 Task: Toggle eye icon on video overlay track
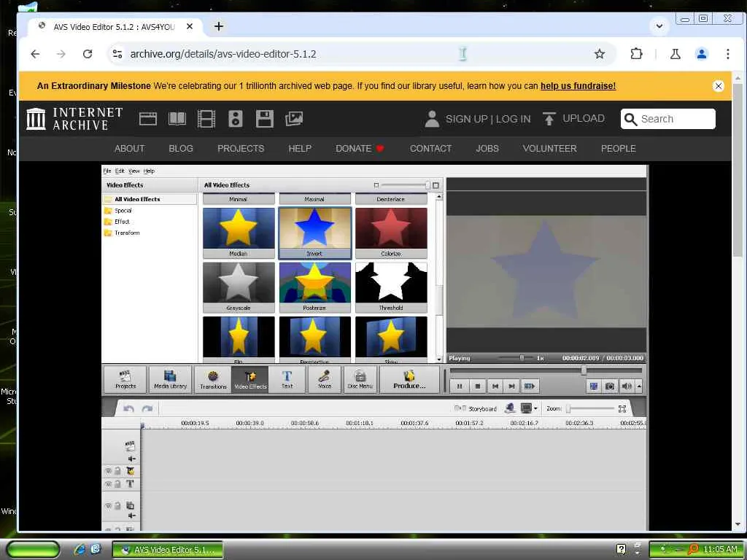point(108,505)
